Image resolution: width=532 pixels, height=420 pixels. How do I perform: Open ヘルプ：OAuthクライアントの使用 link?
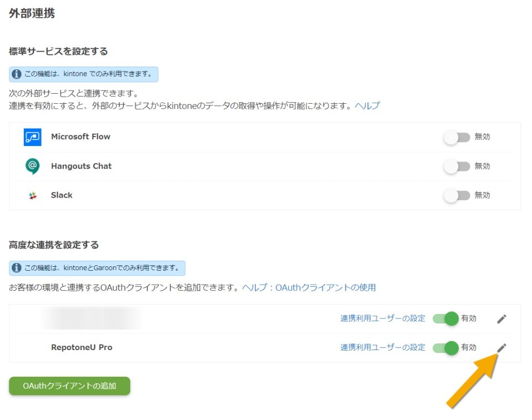[309, 287]
